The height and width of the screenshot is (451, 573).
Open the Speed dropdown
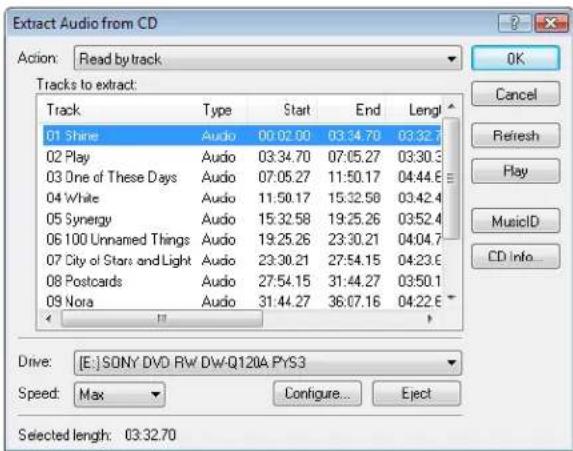pyautogui.click(x=119, y=394)
